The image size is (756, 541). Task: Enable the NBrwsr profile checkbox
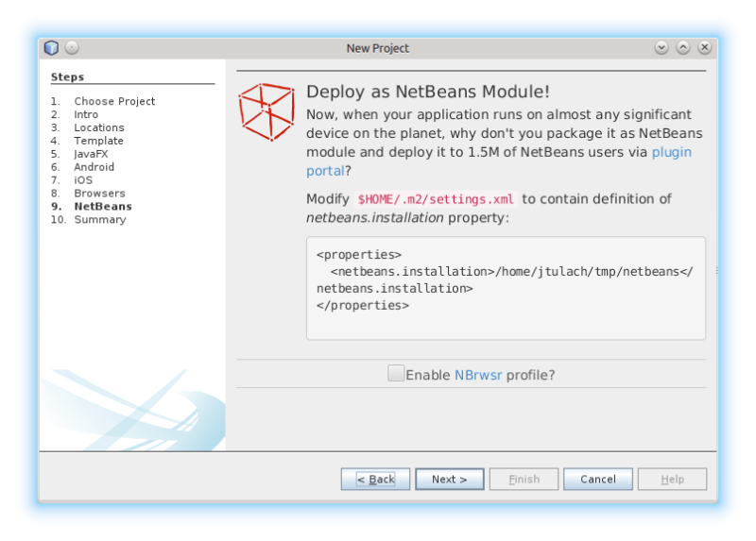396,373
